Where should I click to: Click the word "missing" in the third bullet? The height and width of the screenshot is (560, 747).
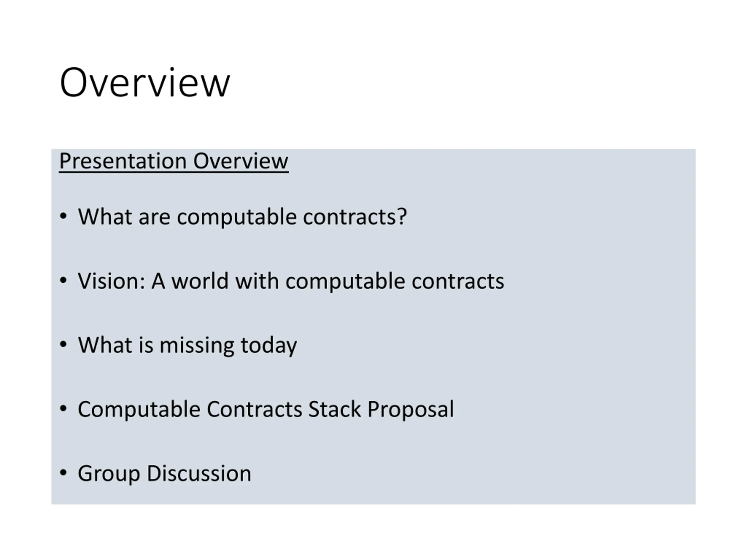(x=197, y=346)
